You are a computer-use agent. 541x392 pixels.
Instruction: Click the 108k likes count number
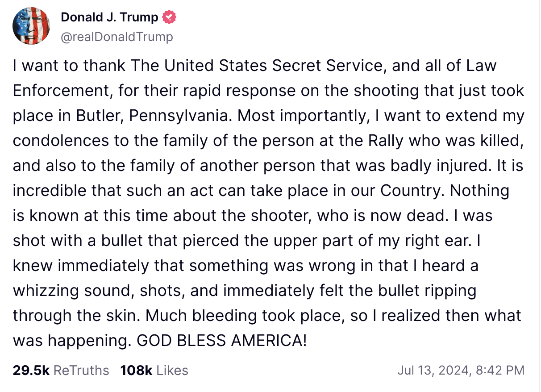(x=136, y=370)
